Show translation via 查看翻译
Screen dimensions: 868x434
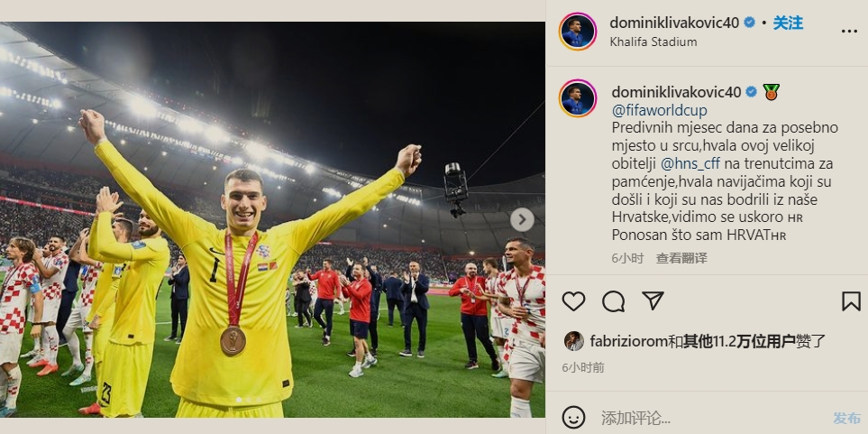tap(681, 258)
